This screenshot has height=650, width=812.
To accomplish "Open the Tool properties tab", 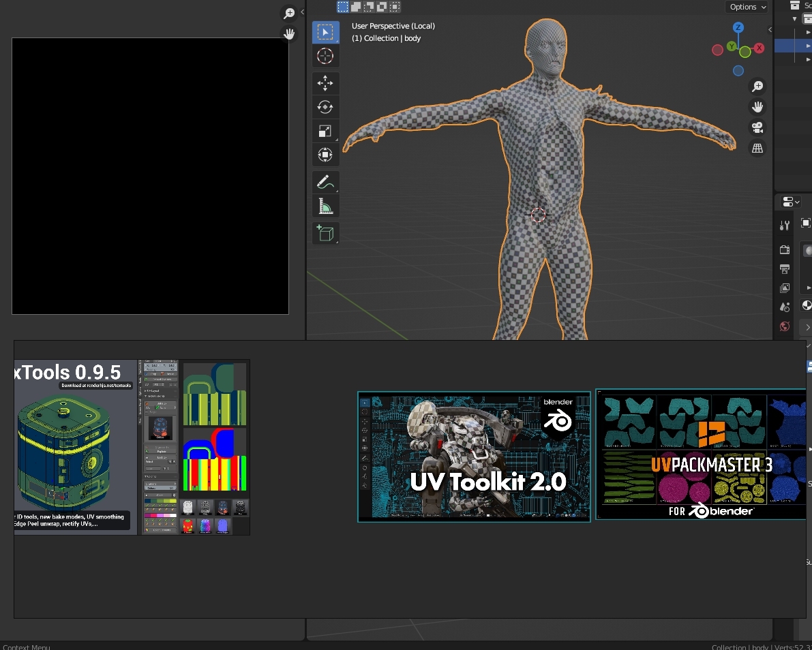I will (785, 226).
